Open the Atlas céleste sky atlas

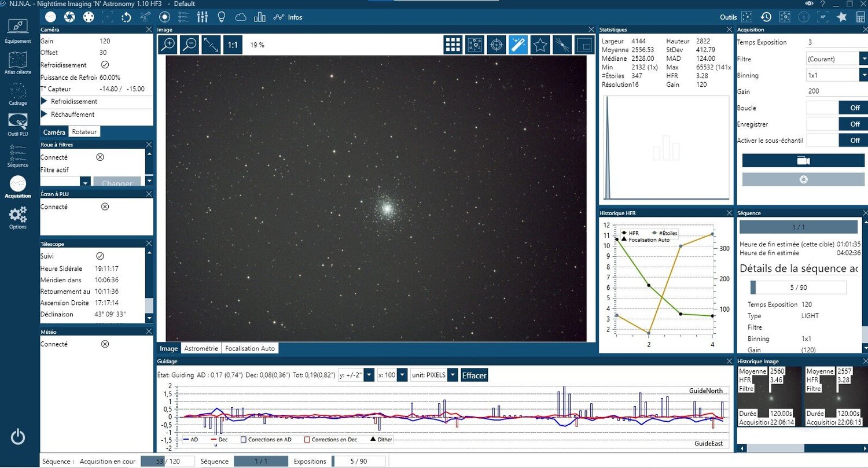18,63
